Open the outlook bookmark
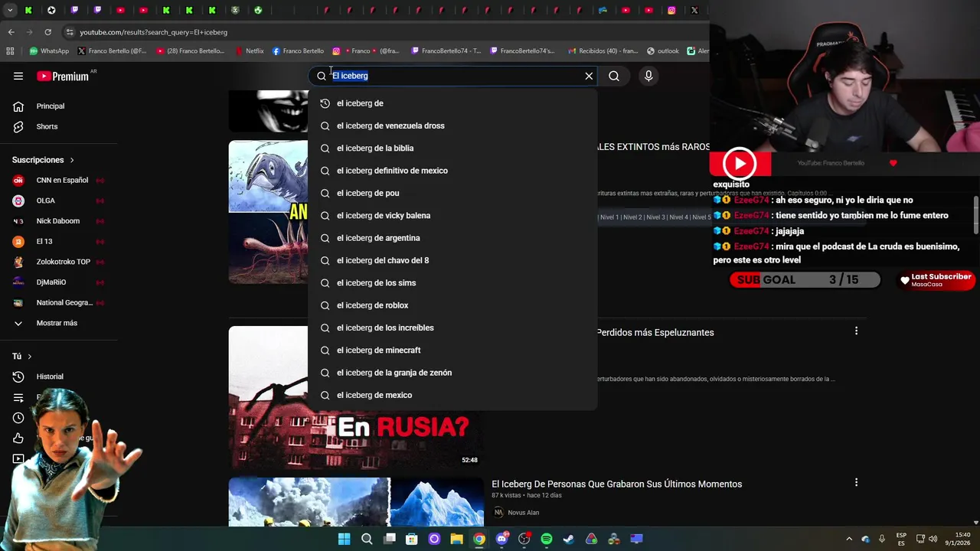This screenshot has height=551, width=980. click(662, 51)
